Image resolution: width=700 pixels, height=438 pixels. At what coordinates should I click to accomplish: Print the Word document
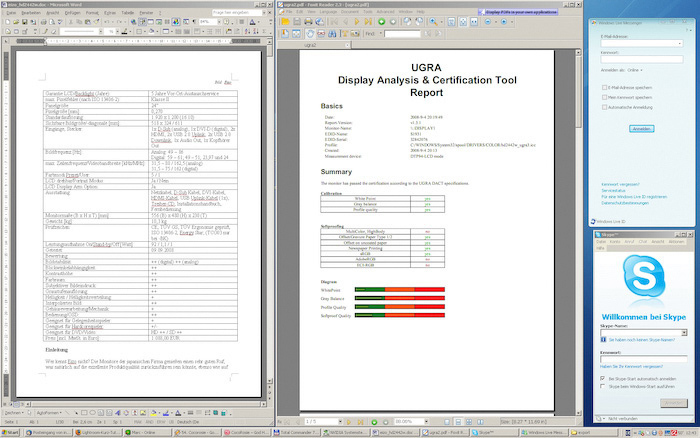43,22
